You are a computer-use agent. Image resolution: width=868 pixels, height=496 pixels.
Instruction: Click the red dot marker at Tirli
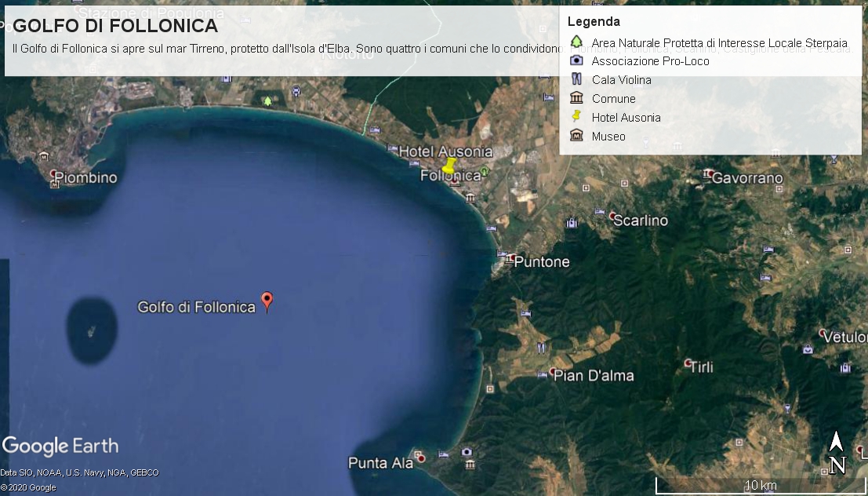pyautogui.click(x=688, y=363)
